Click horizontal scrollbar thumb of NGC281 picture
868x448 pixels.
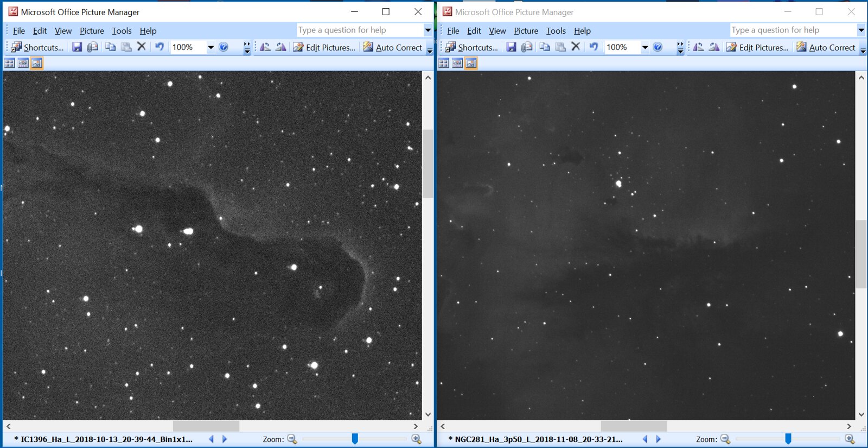click(x=634, y=426)
